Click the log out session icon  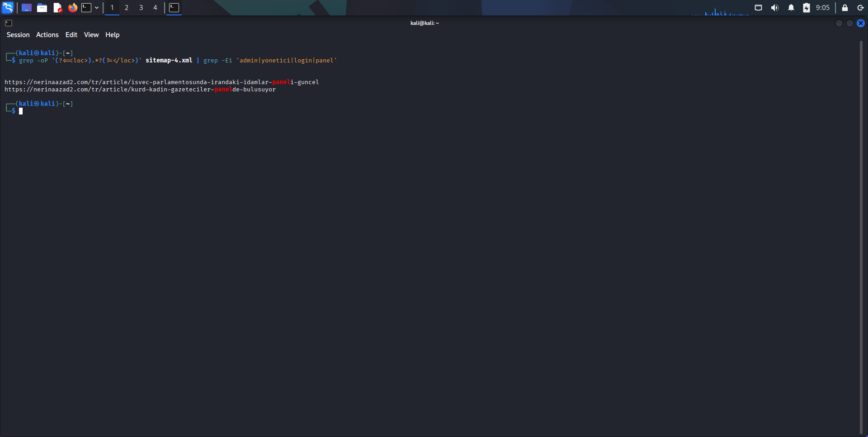click(x=860, y=8)
